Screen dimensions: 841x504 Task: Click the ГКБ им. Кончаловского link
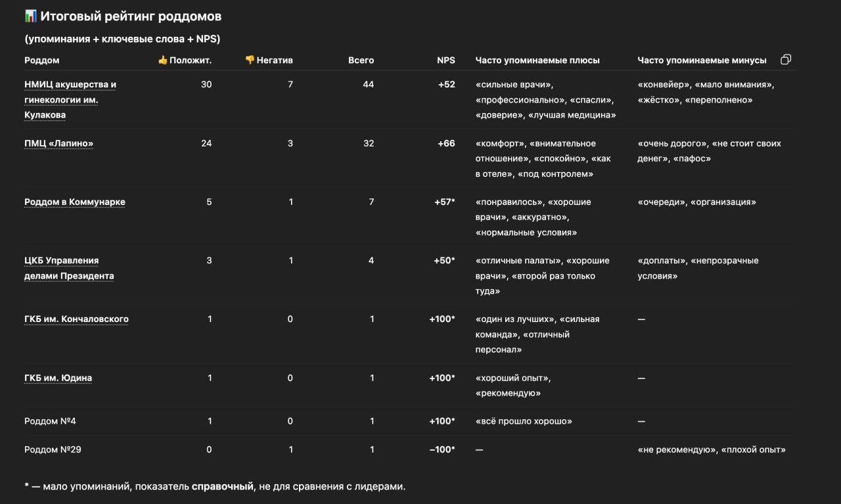tap(76, 319)
